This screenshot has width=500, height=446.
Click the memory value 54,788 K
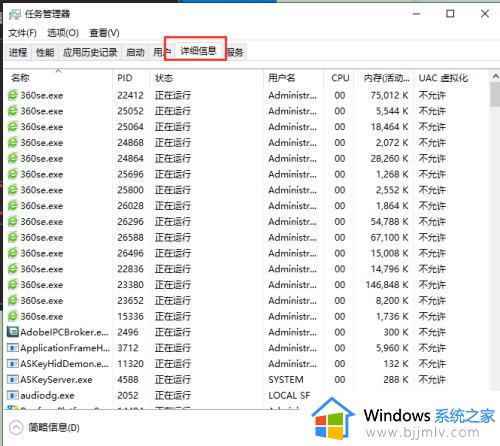(x=389, y=221)
